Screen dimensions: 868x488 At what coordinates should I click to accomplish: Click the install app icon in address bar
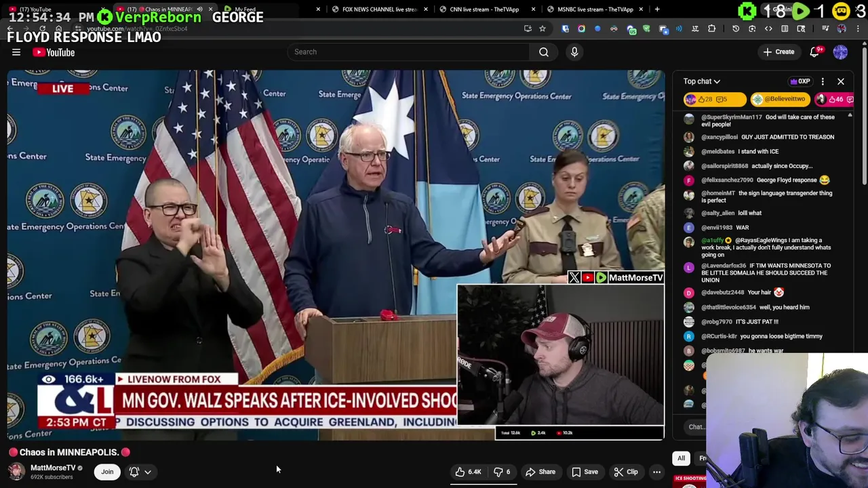coord(527,28)
